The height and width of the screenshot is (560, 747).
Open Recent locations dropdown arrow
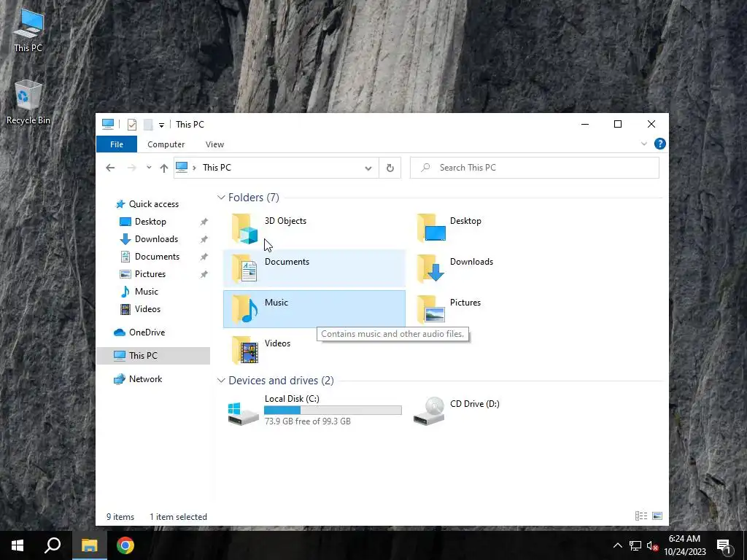click(x=149, y=168)
